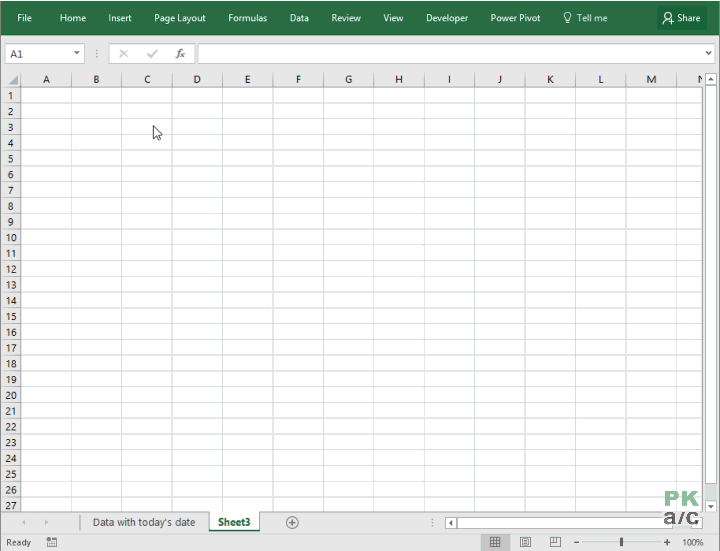Click the lightbulb Tell me icon

coord(567,17)
